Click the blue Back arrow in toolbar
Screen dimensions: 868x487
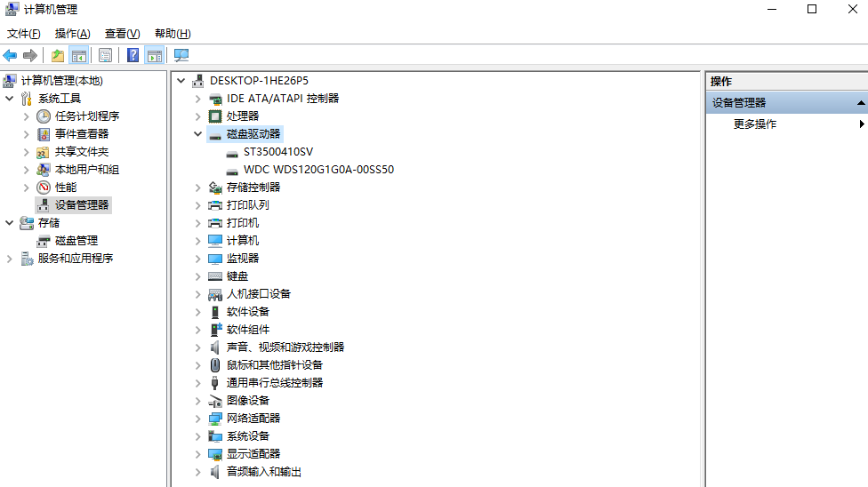point(11,55)
